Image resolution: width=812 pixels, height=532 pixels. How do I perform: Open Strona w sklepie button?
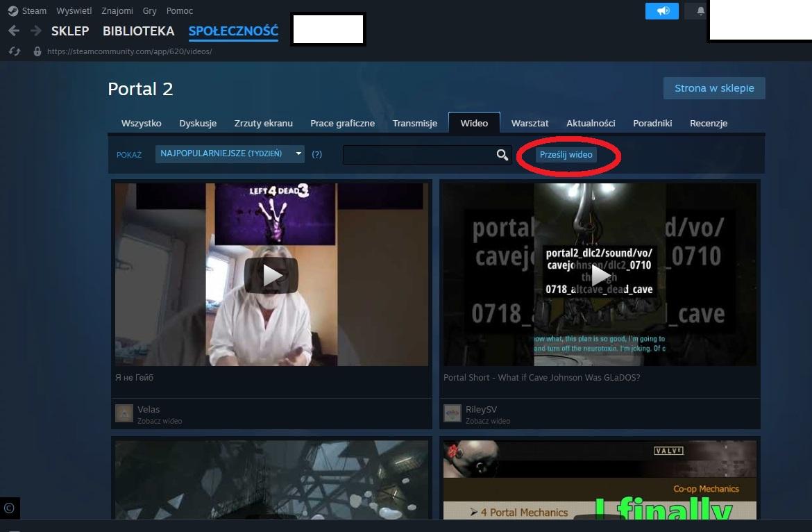tap(714, 88)
